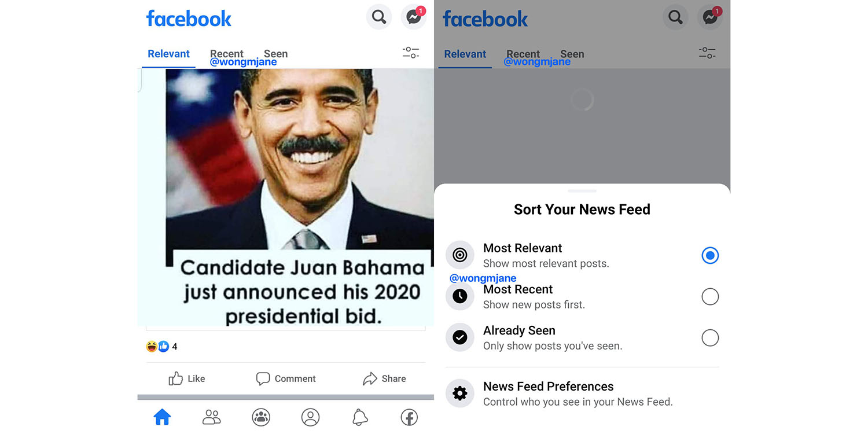Screen dimensions: 868x434
Task: Select the Already Seen radio button
Action: (x=710, y=338)
